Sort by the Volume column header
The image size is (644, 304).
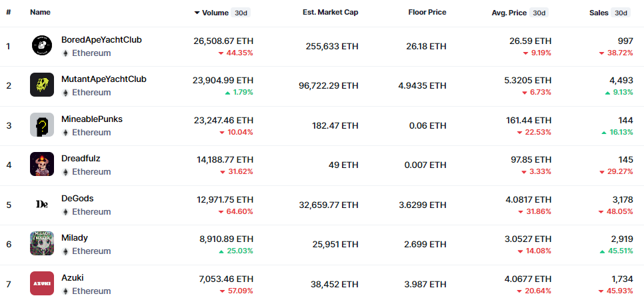click(x=215, y=12)
